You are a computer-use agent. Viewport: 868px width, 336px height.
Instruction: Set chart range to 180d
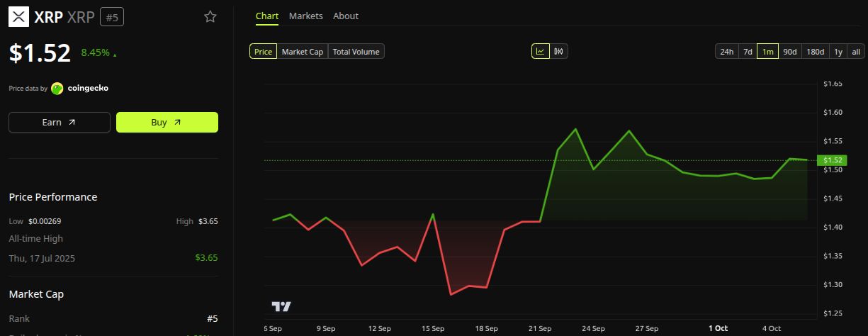(816, 51)
